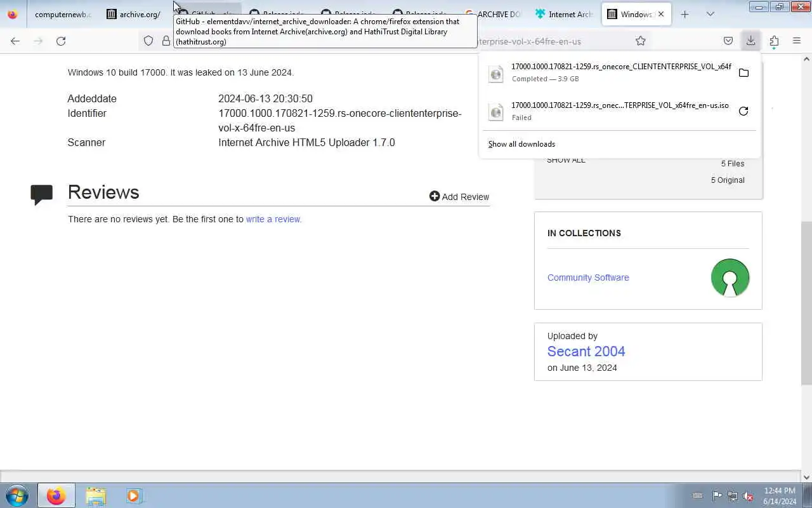Click the site security padlock icon
The width and height of the screenshot is (812, 508).
coord(166,41)
